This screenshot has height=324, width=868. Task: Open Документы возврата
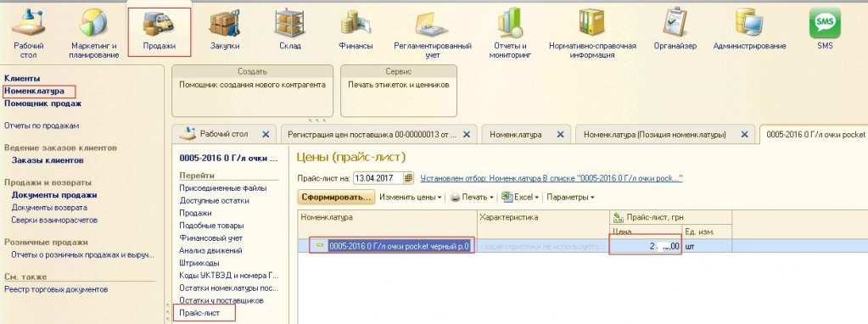(49, 208)
